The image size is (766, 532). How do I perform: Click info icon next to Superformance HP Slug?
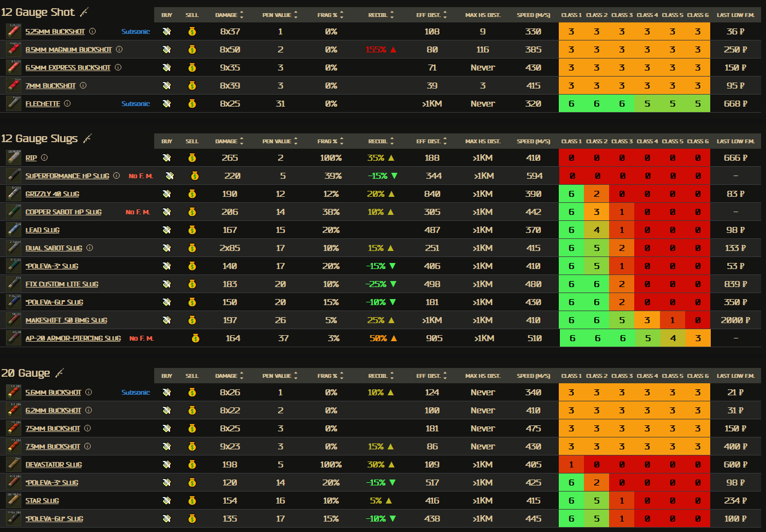pos(116,176)
